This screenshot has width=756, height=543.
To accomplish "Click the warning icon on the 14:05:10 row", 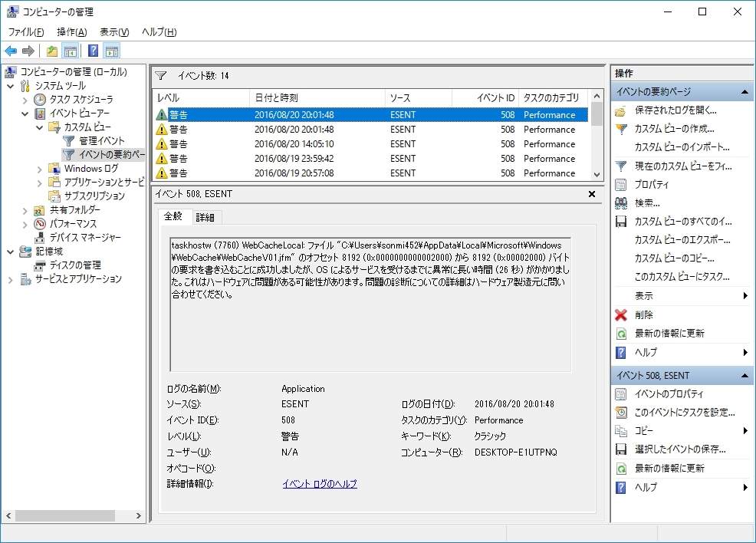I will coord(162,144).
